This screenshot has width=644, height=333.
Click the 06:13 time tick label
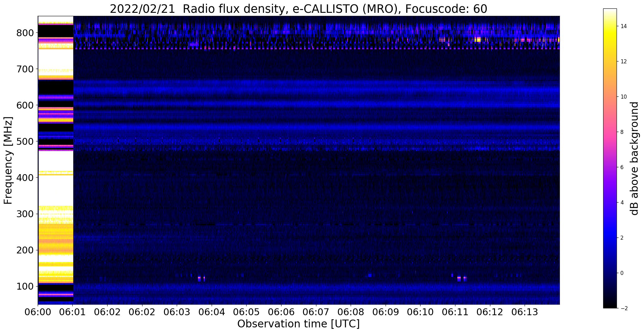coord(525,312)
